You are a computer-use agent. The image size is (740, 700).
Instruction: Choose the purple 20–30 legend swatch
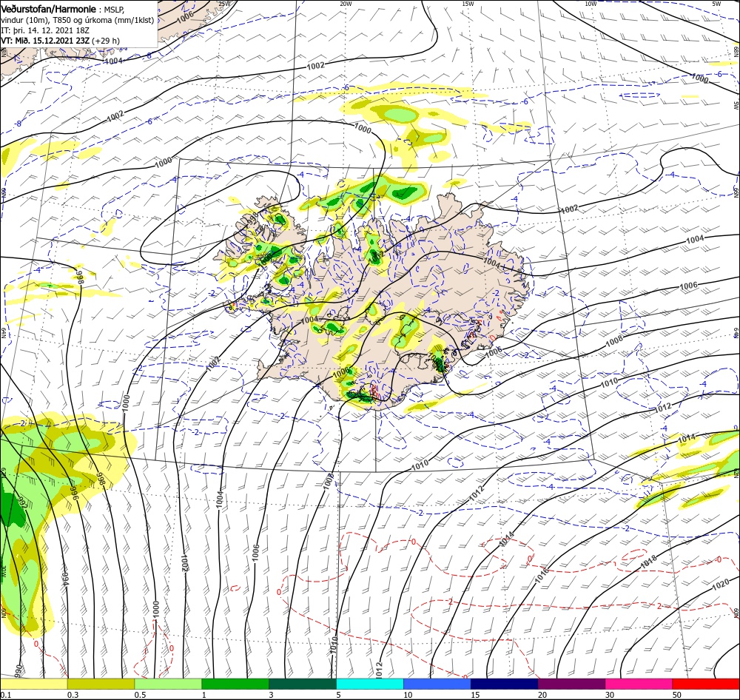coord(571,684)
